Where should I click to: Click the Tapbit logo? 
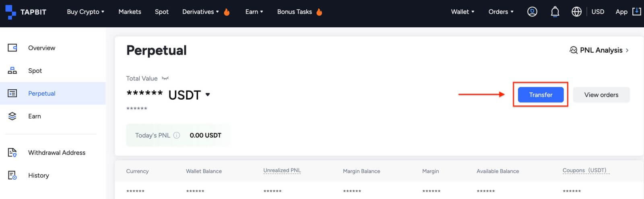pos(26,12)
